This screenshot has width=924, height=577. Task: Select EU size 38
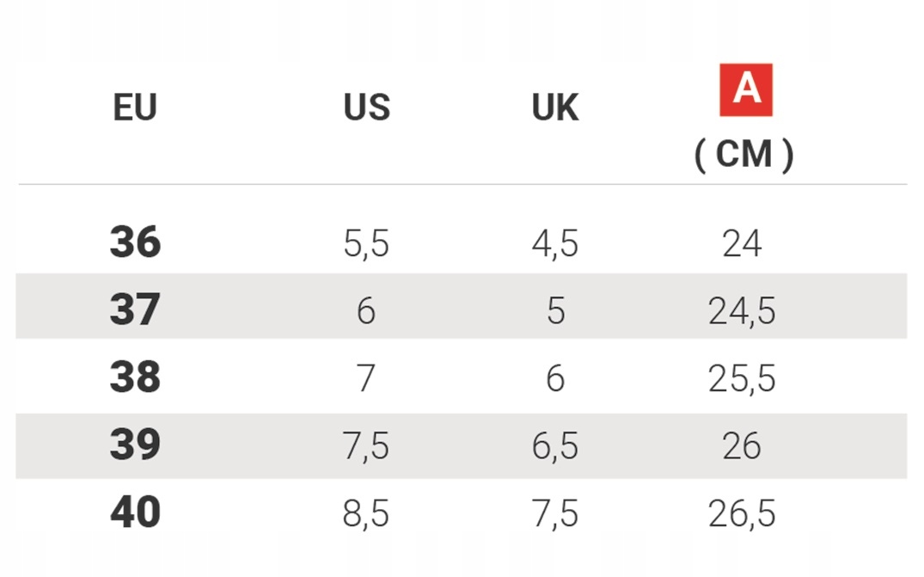coord(135,378)
